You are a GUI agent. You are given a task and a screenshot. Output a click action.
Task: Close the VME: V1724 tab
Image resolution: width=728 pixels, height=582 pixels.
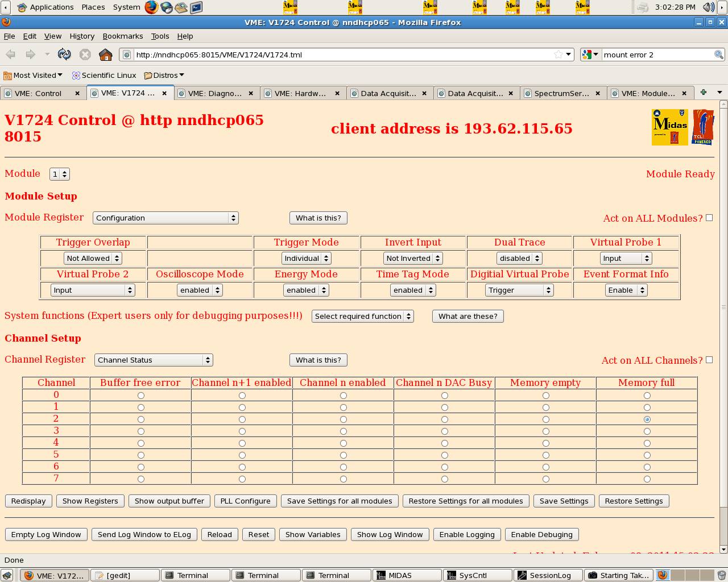(164, 93)
